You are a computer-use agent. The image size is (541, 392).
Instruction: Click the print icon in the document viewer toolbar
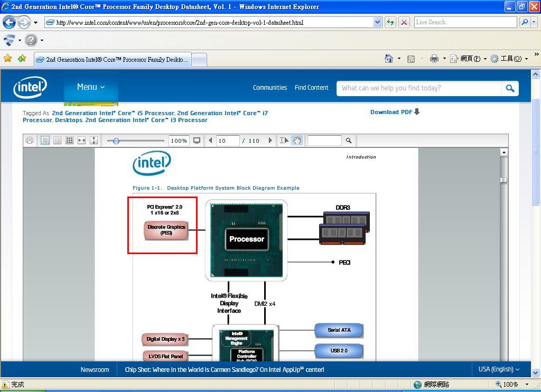tap(30, 141)
